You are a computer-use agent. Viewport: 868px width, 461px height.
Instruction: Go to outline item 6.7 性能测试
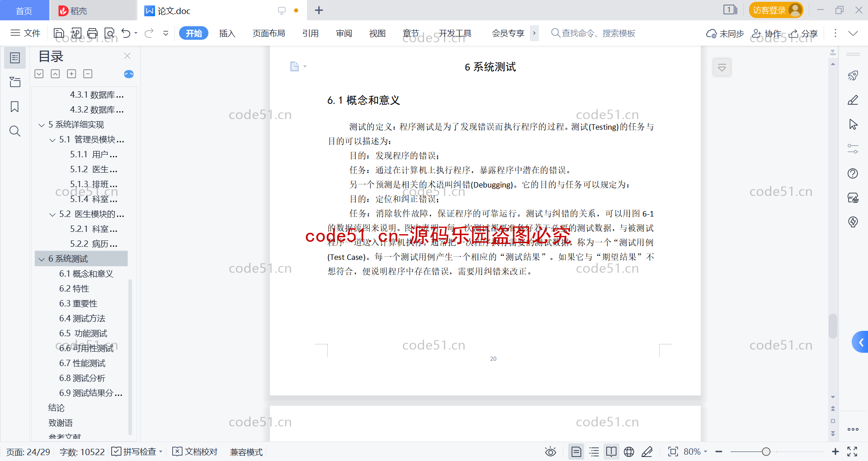click(82, 363)
